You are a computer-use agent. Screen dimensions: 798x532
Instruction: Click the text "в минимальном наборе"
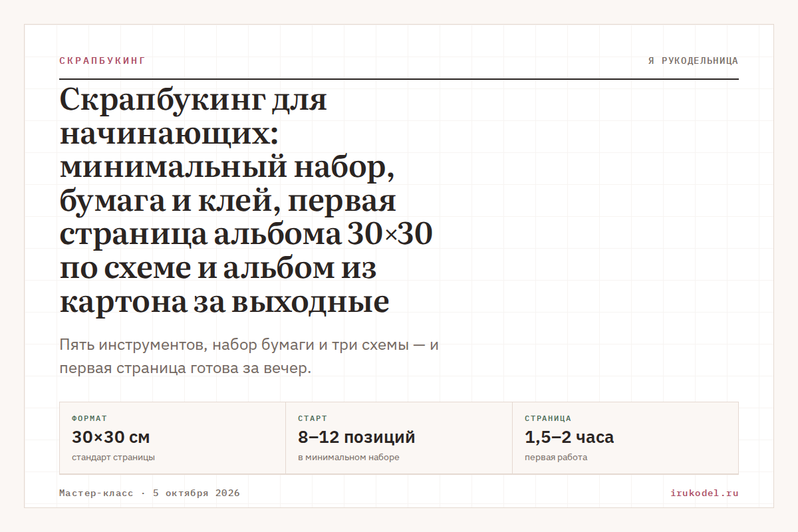pyautogui.click(x=348, y=458)
